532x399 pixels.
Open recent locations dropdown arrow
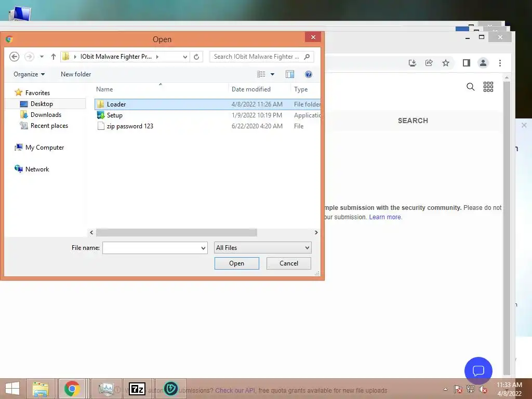(42, 57)
